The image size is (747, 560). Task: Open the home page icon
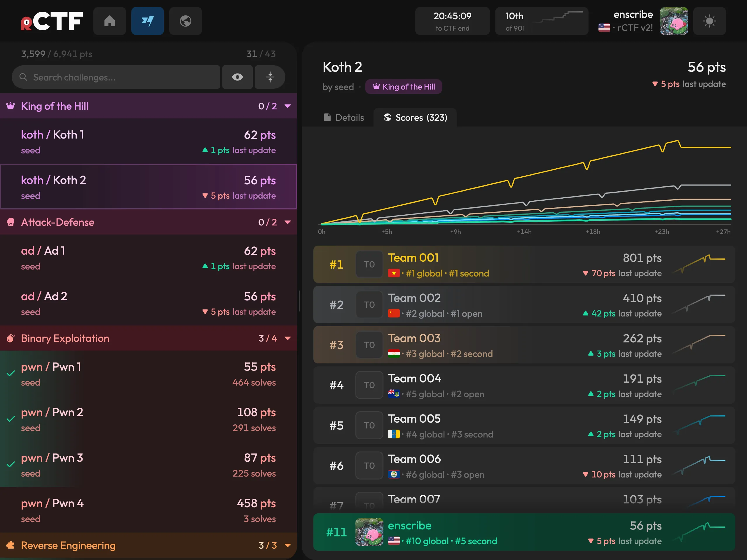click(x=109, y=21)
